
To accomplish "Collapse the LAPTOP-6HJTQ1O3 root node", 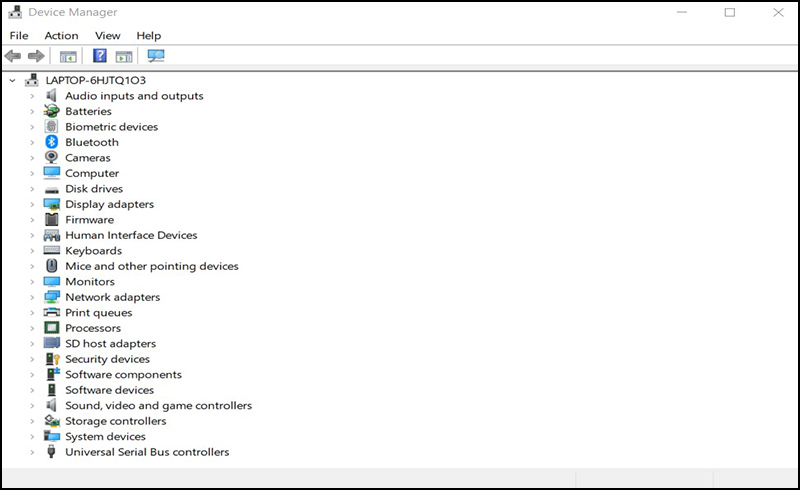I will (x=13, y=81).
